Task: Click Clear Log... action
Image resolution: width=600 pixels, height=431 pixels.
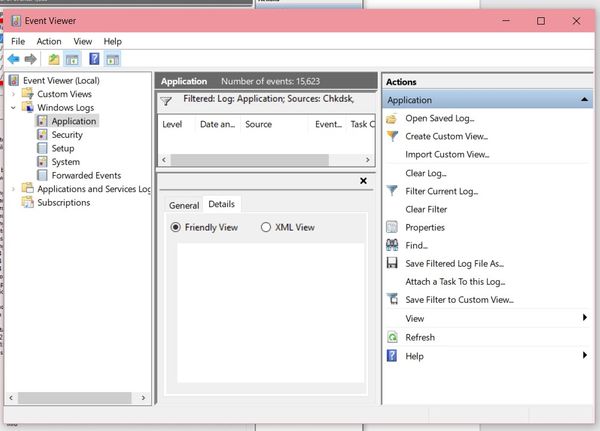Action: click(426, 173)
